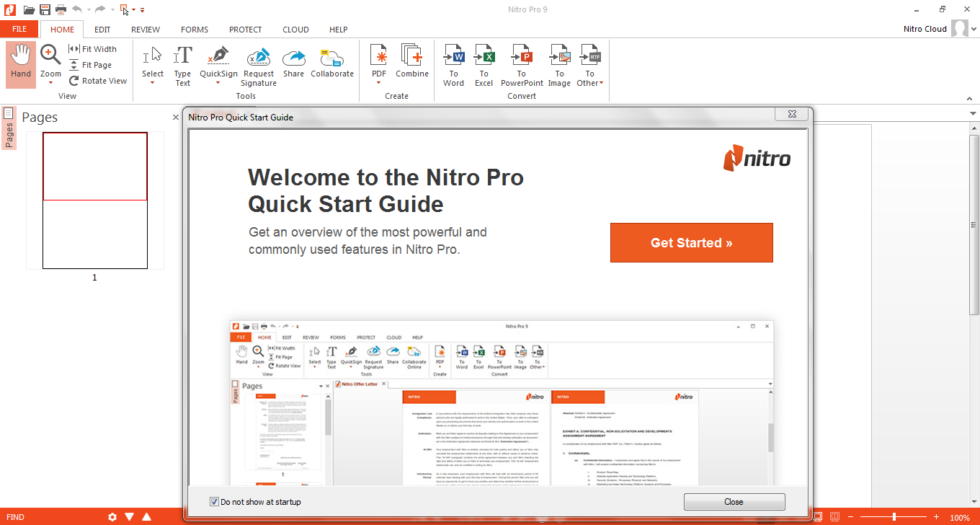Open the To Other dropdown arrow
This screenshot has height=525, width=980.
click(601, 84)
